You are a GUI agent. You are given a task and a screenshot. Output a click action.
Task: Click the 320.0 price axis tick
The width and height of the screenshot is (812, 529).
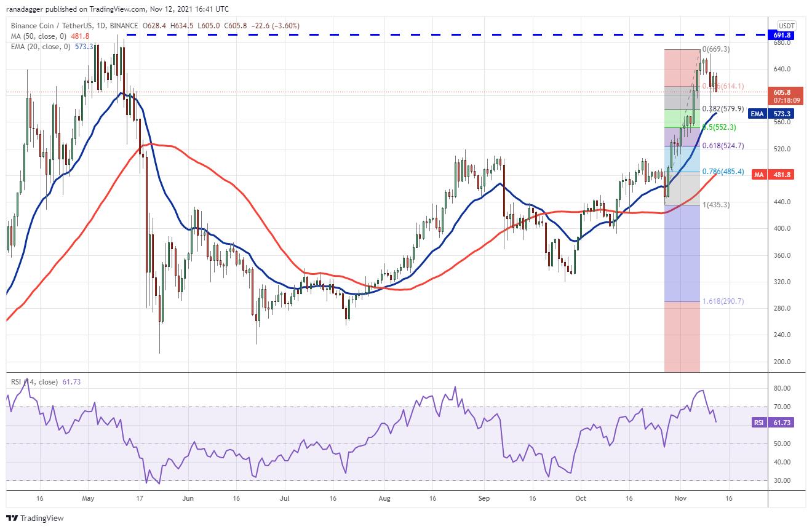pyautogui.click(x=784, y=282)
